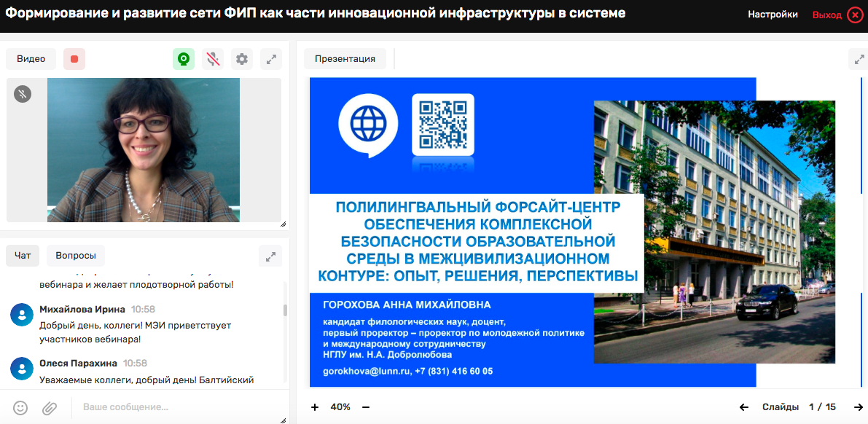Expand the chat panel
Screen dimensions: 868x424
point(270,256)
